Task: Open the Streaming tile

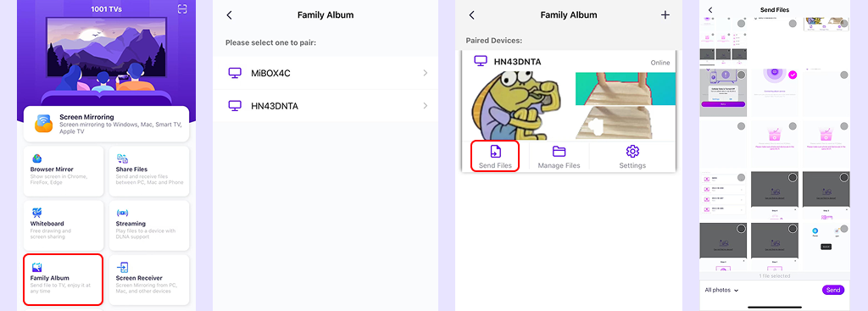Action: 149,225
